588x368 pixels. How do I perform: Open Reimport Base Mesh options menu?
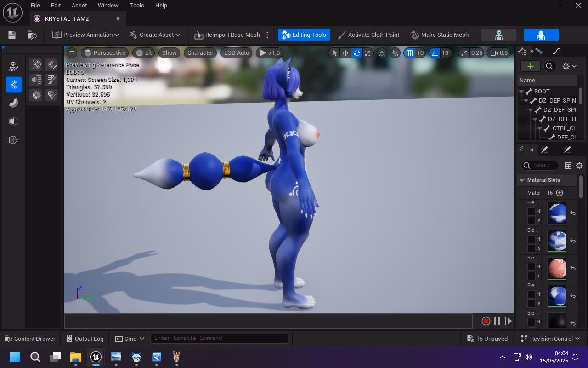pos(267,35)
